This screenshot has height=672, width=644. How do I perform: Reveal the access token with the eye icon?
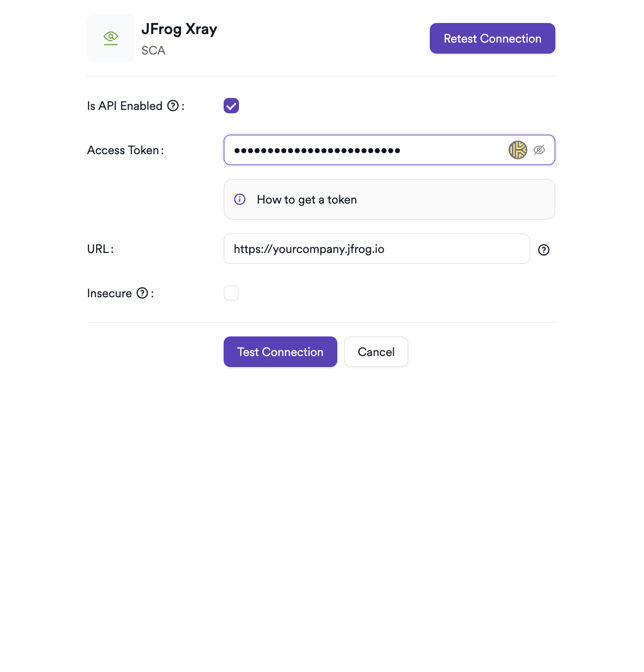click(x=540, y=150)
